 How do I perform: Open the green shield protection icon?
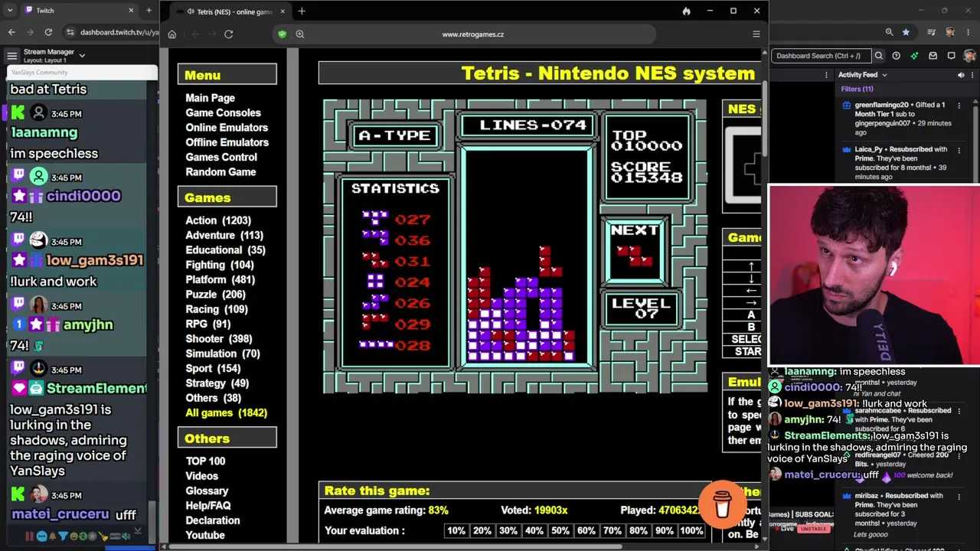point(283,34)
